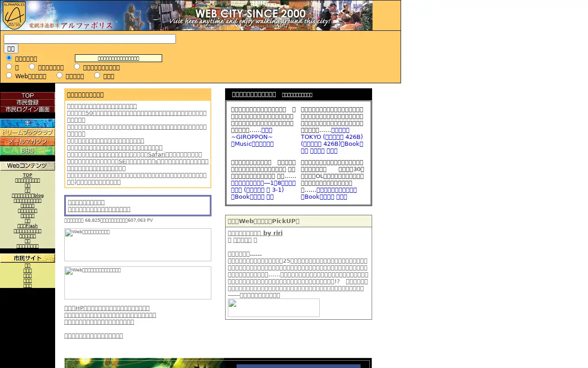Open the link mentioning 3-1 Book
The width and height of the screenshot is (588, 368).
point(263,190)
